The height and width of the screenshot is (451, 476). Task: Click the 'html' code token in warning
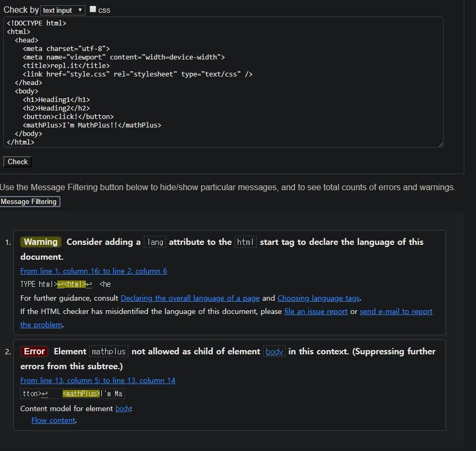point(245,242)
